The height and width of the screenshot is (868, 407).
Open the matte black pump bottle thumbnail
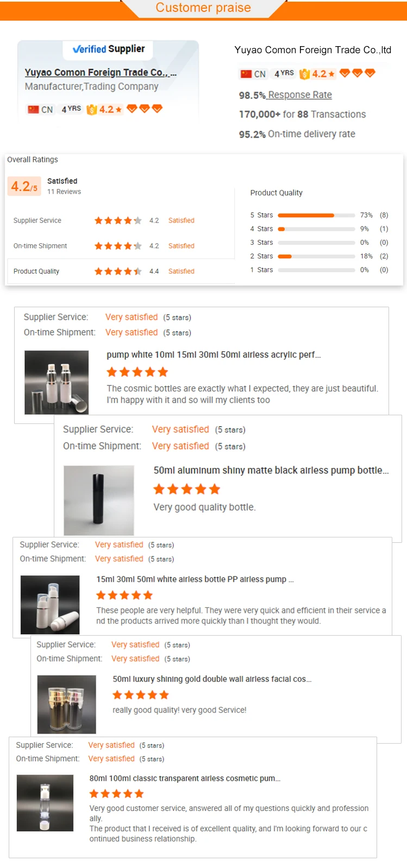click(x=99, y=500)
